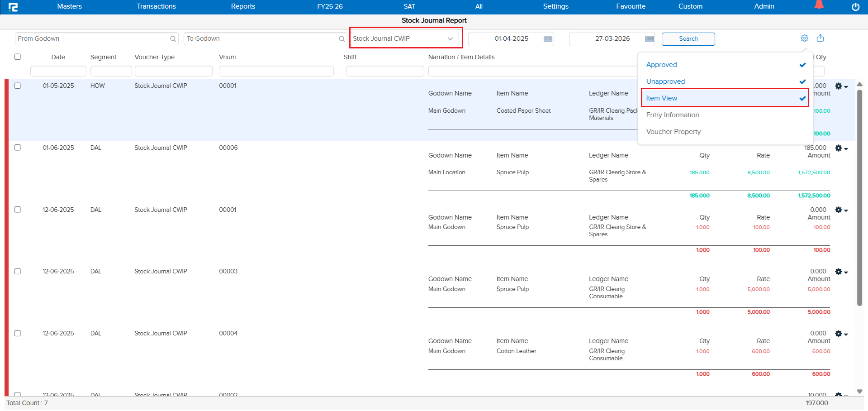The width and height of the screenshot is (868, 411).
Task: Click the Search button
Action: point(688,39)
